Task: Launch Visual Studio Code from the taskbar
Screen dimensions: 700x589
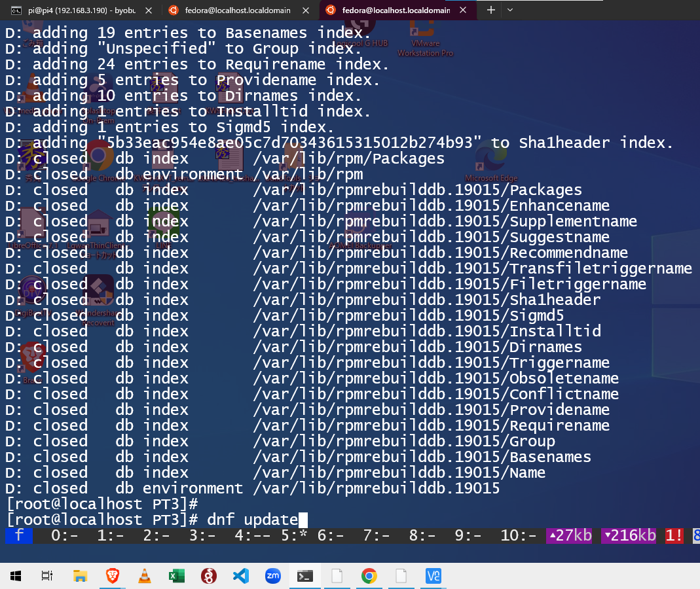Action: (x=241, y=576)
